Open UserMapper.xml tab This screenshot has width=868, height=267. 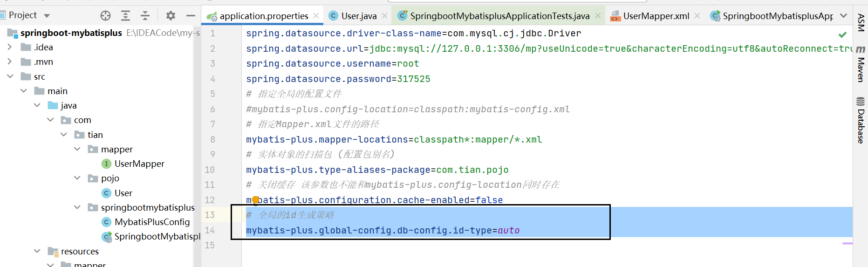tap(656, 16)
